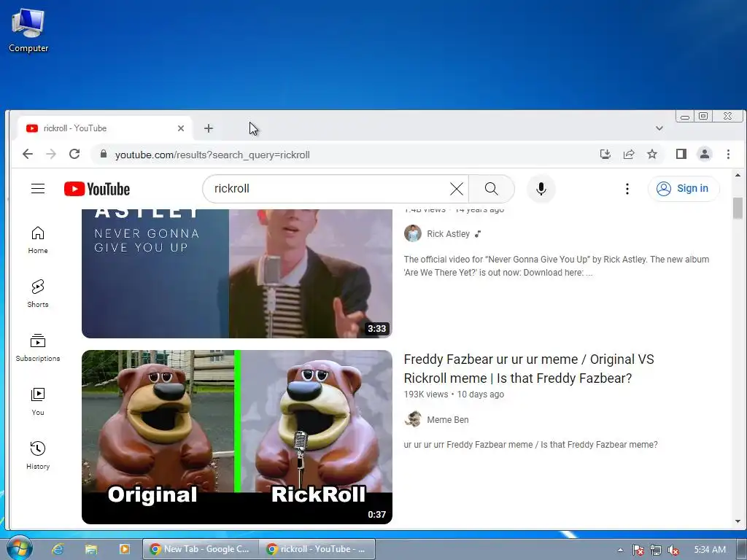The width and height of the screenshot is (747, 560).
Task: View site information lock icon
Action: tap(103, 154)
